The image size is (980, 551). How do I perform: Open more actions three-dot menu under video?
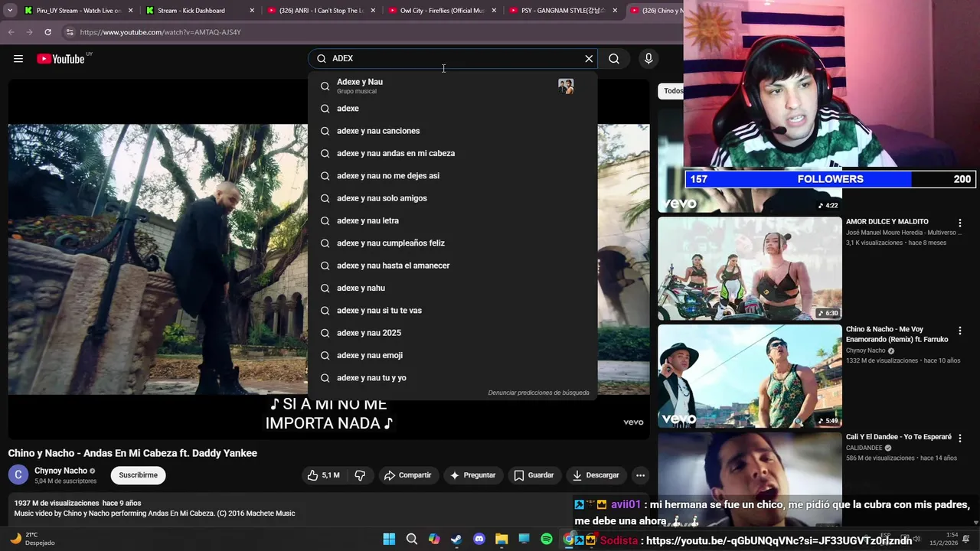pyautogui.click(x=640, y=475)
